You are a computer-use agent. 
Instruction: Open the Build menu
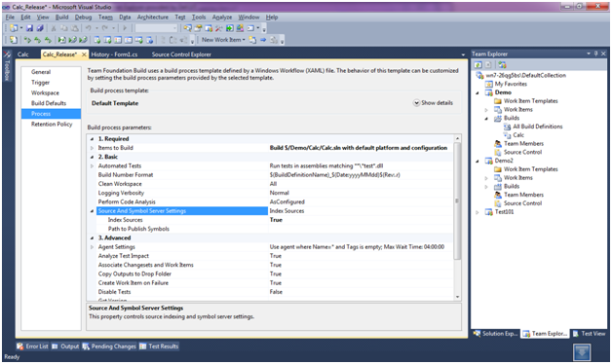61,18
